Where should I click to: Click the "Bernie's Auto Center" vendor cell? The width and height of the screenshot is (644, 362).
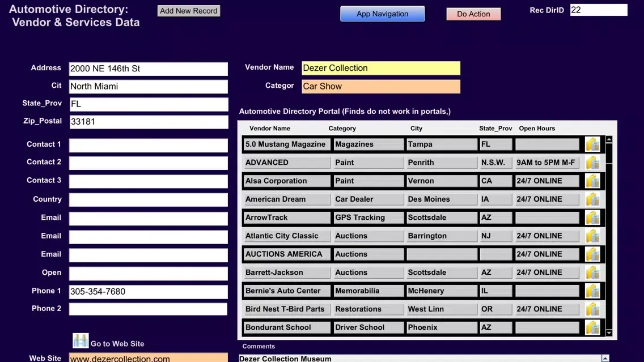pos(287,291)
